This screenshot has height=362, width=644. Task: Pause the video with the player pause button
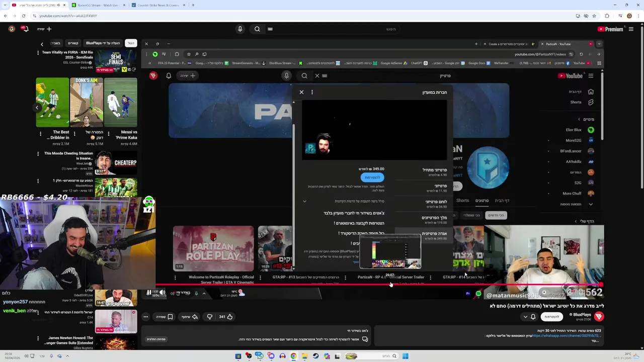pyautogui.click(x=149, y=293)
